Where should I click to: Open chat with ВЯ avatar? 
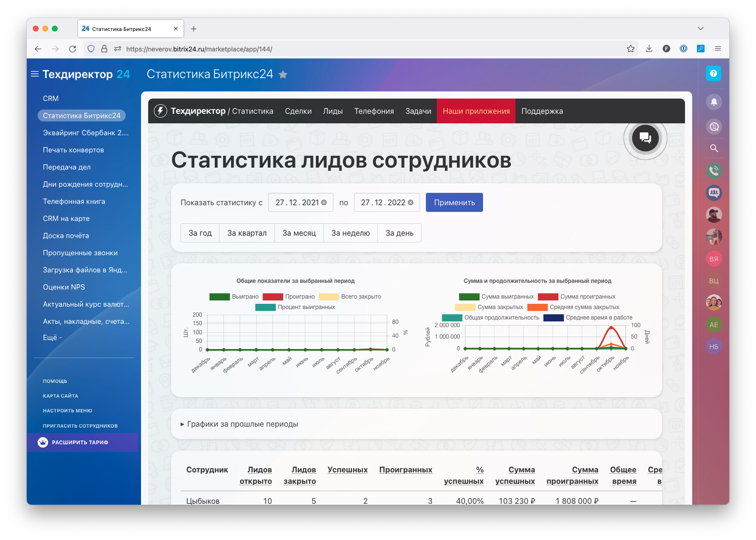714,259
